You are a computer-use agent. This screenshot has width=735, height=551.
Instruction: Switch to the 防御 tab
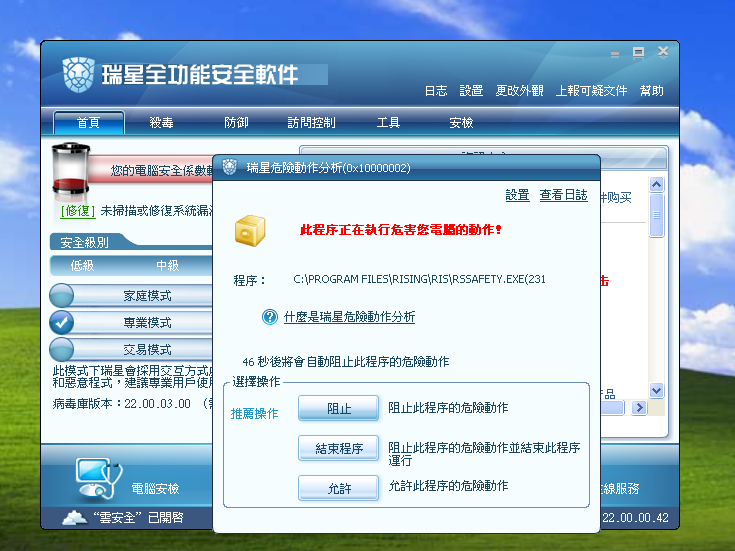[236, 123]
